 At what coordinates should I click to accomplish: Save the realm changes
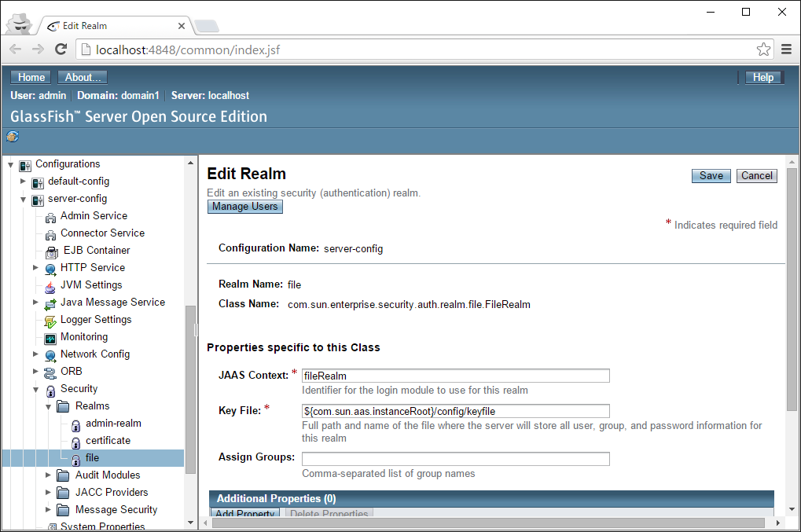(x=711, y=176)
